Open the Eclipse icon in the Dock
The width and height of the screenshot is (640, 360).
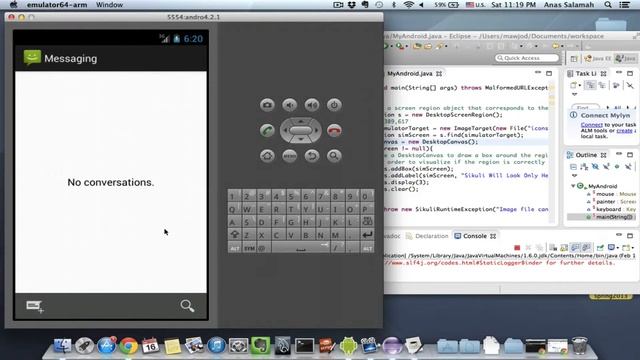tap(392, 346)
